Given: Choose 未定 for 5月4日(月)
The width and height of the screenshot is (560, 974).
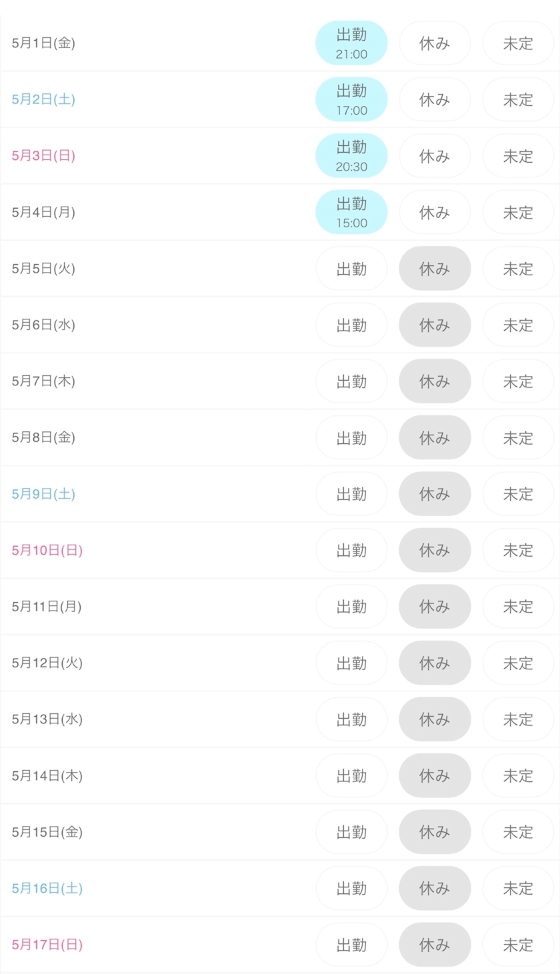Looking at the screenshot, I should [x=518, y=213].
